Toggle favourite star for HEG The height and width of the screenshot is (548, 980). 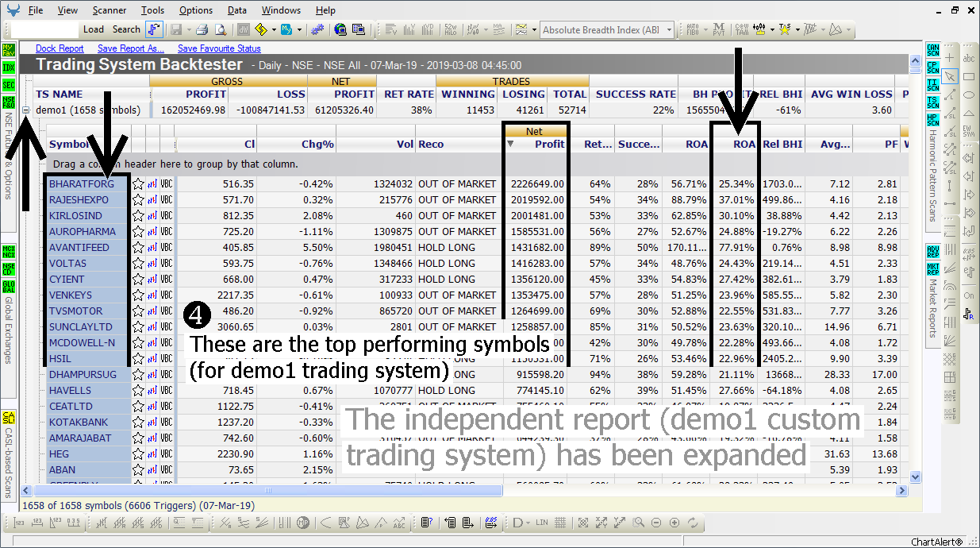pyautogui.click(x=139, y=453)
